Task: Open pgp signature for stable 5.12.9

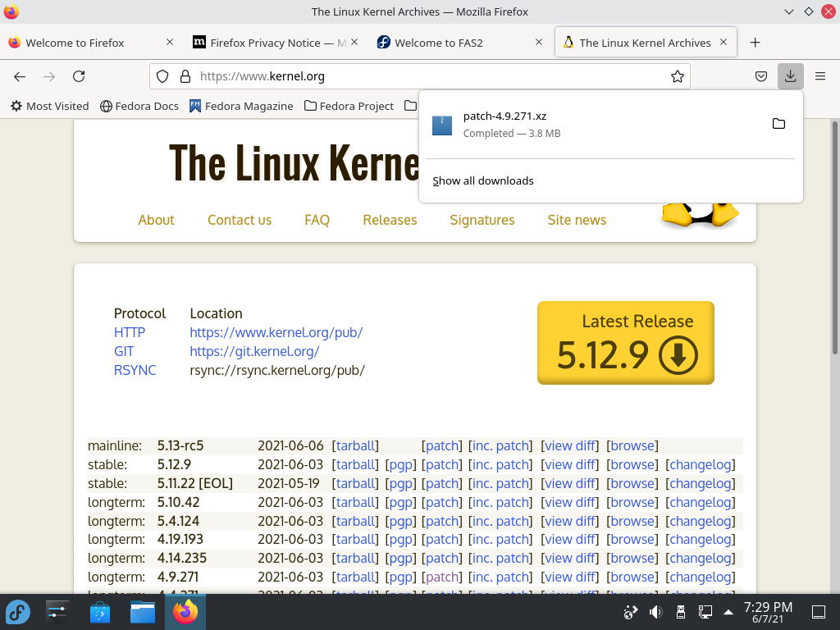Action: click(400, 464)
